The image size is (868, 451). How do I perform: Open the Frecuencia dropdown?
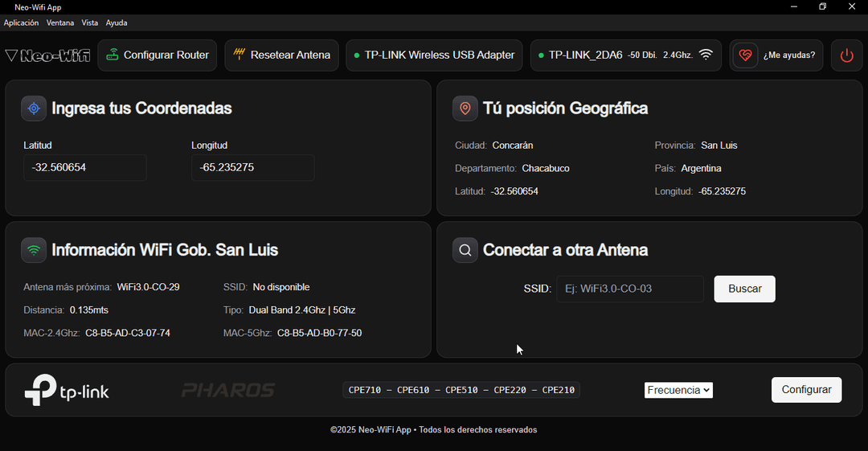tap(678, 390)
